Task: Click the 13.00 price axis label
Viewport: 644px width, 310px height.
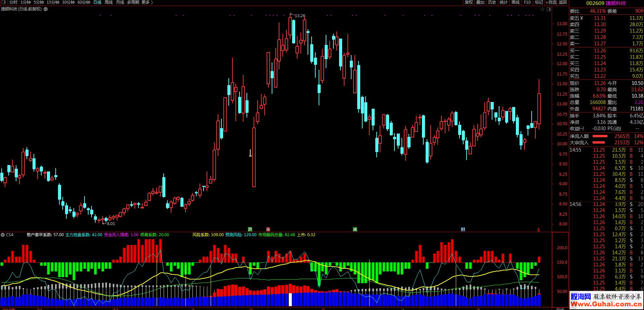Action: pyautogui.click(x=562, y=24)
